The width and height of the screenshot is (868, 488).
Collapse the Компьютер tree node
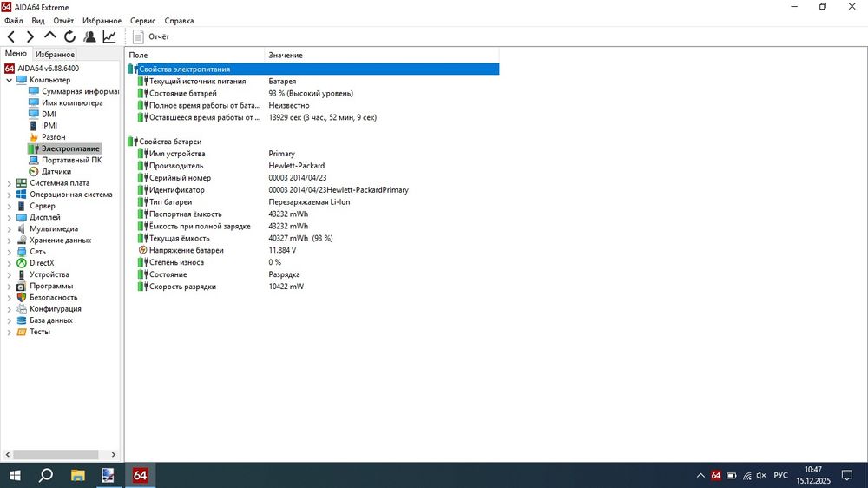point(9,80)
